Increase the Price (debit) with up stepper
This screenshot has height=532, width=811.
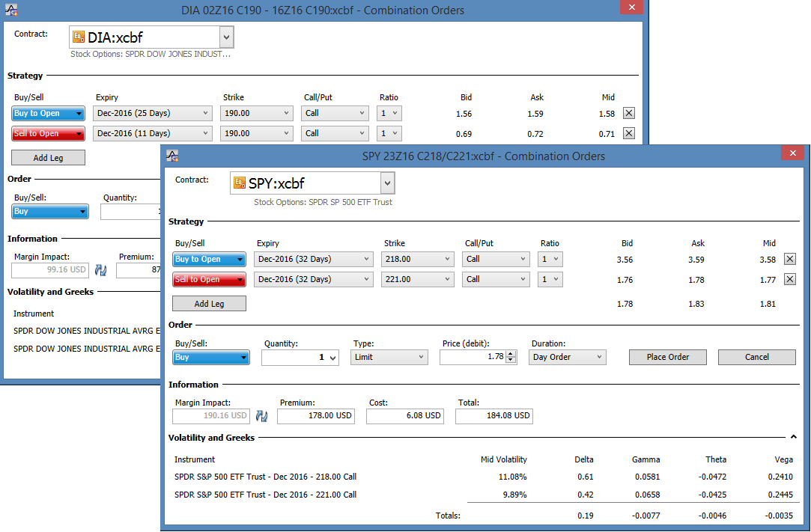(x=511, y=354)
